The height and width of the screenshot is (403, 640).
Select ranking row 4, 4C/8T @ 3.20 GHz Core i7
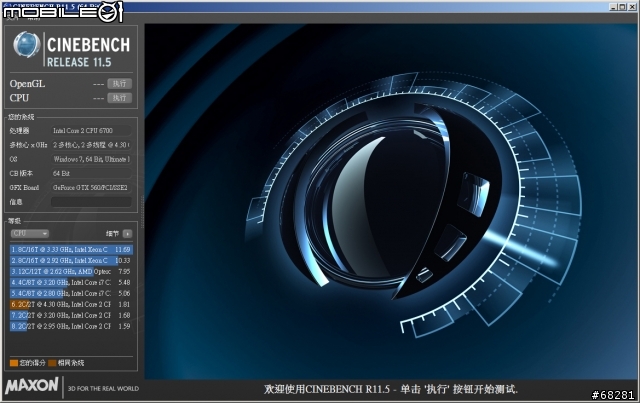pos(71,283)
